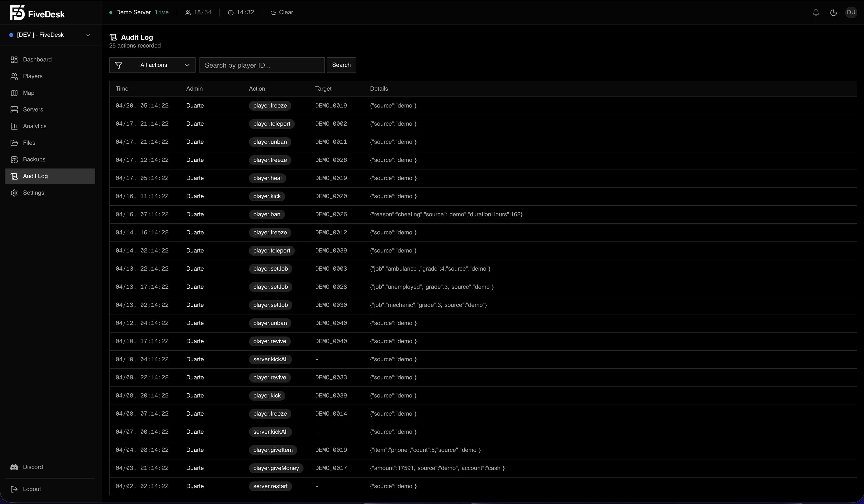Click the weather cloud icon

(273, 13)
